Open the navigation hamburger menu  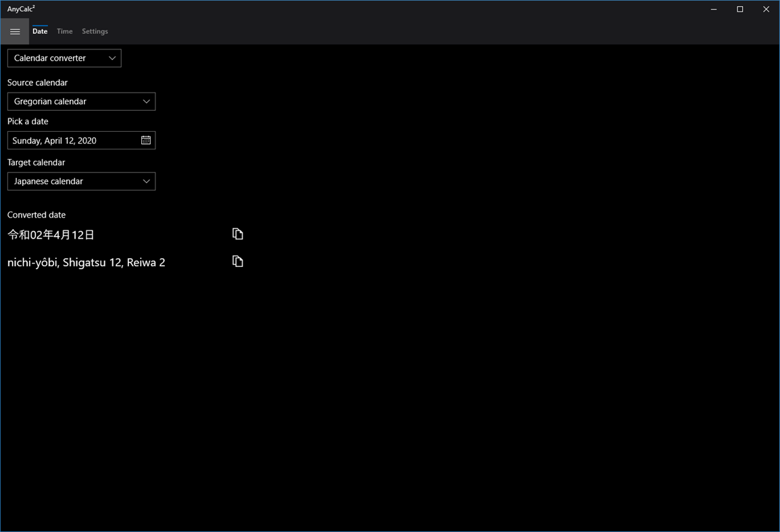(15, 31)
